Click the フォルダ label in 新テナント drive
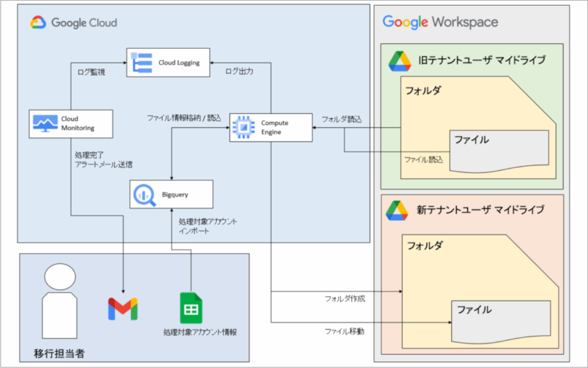588x368 pixels. [425, 246]
